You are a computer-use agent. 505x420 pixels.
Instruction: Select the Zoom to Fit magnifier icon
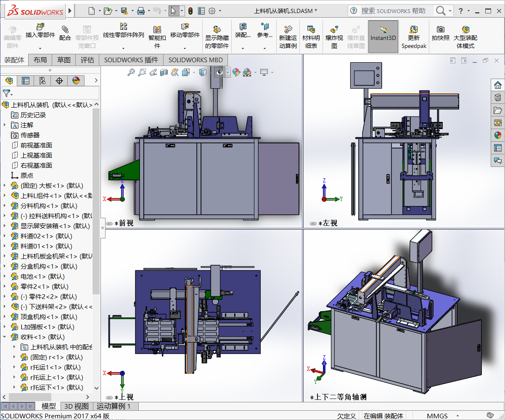coord(131,72)
